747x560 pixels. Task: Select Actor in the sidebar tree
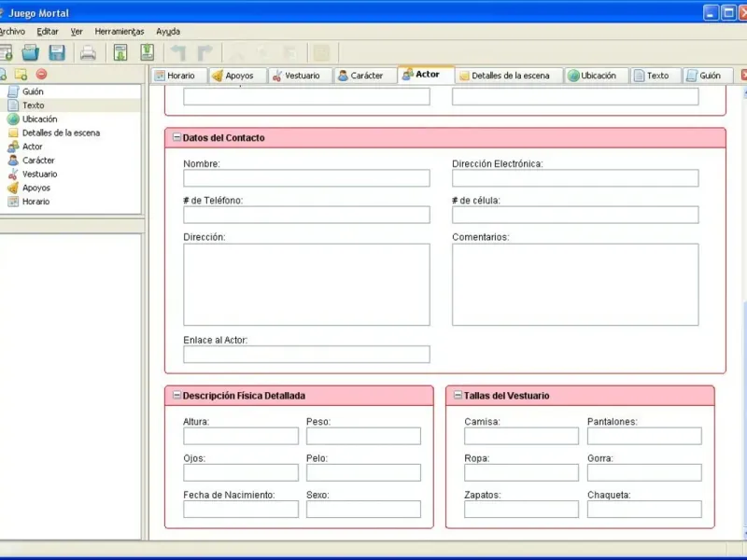[x=33, y=147]
